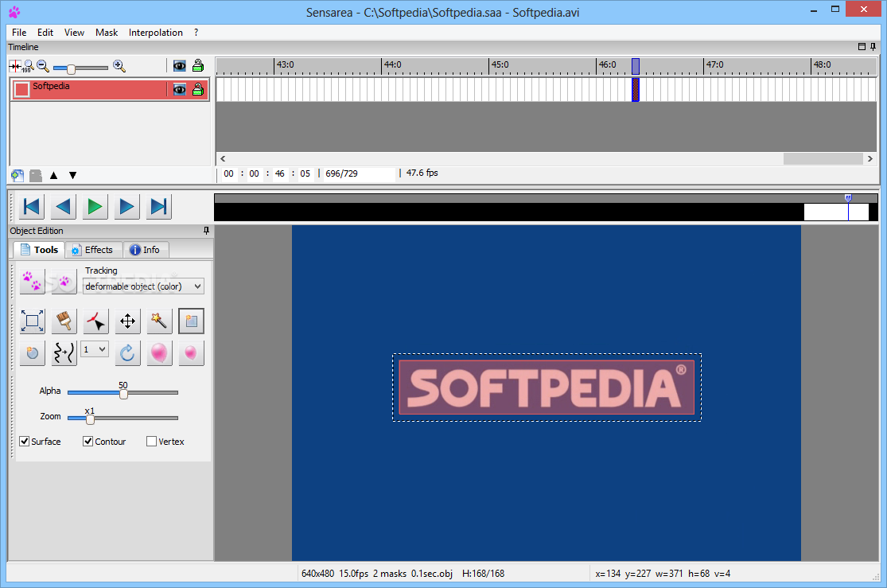Screen dimensions: 887x588
Task: Select the vertex edit pointer tool
Action: [95, 321]
